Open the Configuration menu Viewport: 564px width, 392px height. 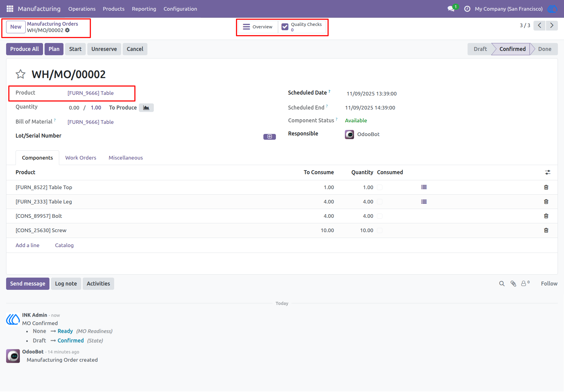click(x=180, y=9)
